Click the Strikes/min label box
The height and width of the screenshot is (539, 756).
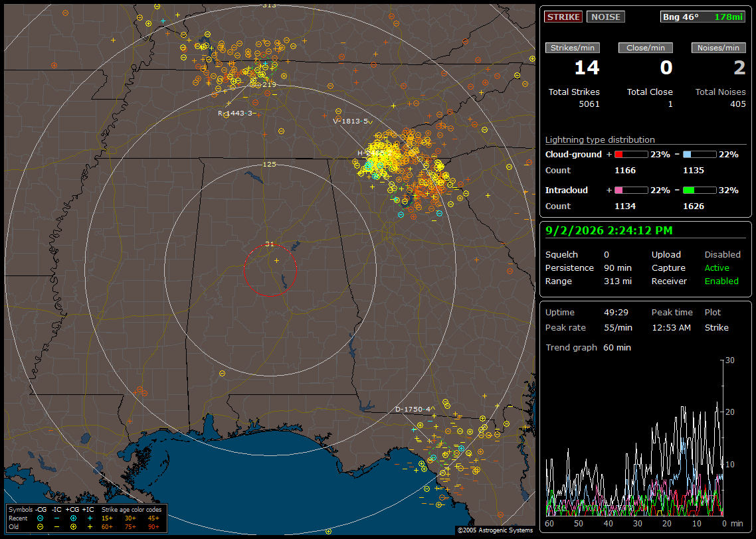click(x=573, y=48)
